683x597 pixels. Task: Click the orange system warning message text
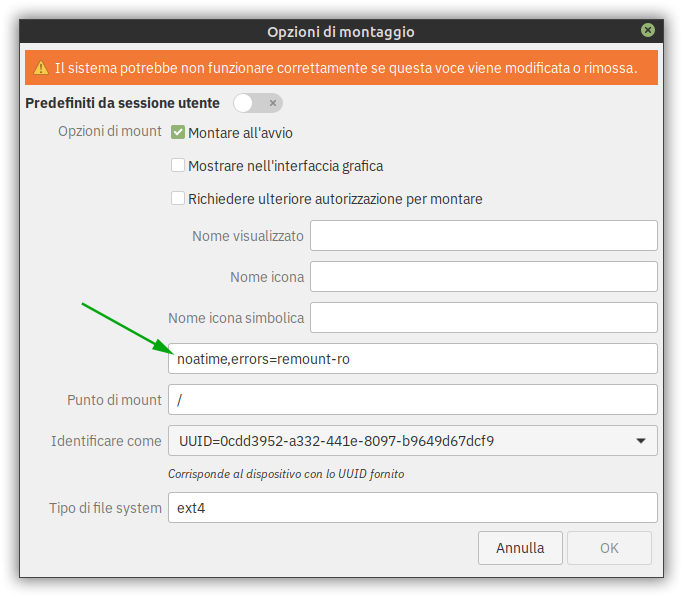[x=346, y=68]
